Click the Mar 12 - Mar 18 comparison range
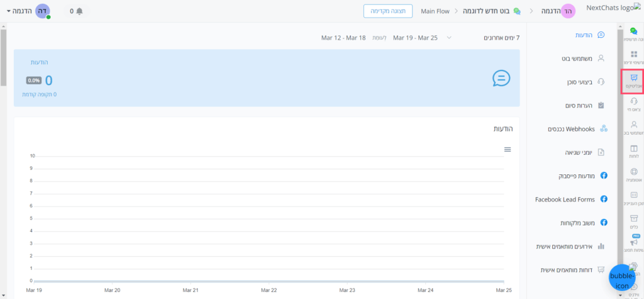The height and width of the screenshot is (299, 644). click(343, 37)
